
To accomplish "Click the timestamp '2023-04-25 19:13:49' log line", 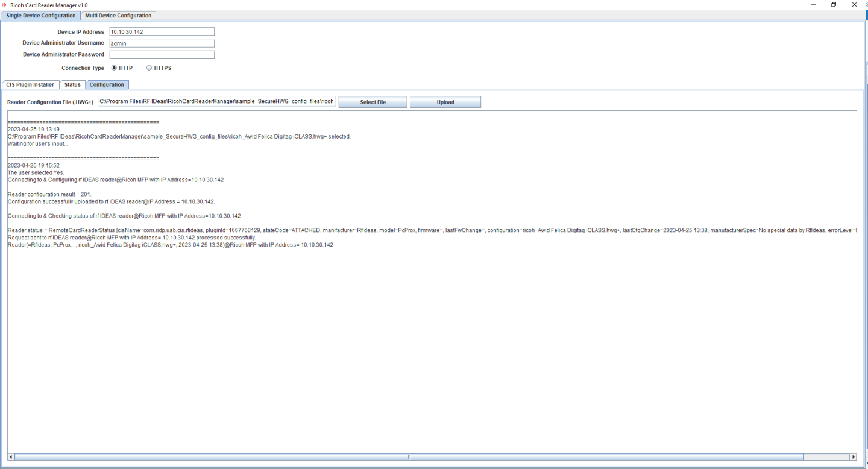I will tap(33, 130).
